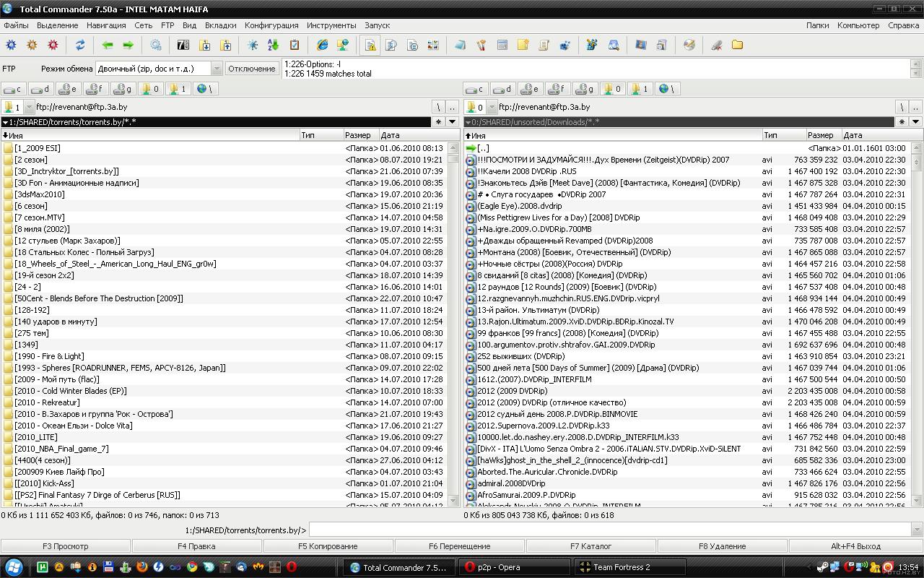
Task: Open the Справка menu
Action: pyautogui.click(x=903, y=25)
